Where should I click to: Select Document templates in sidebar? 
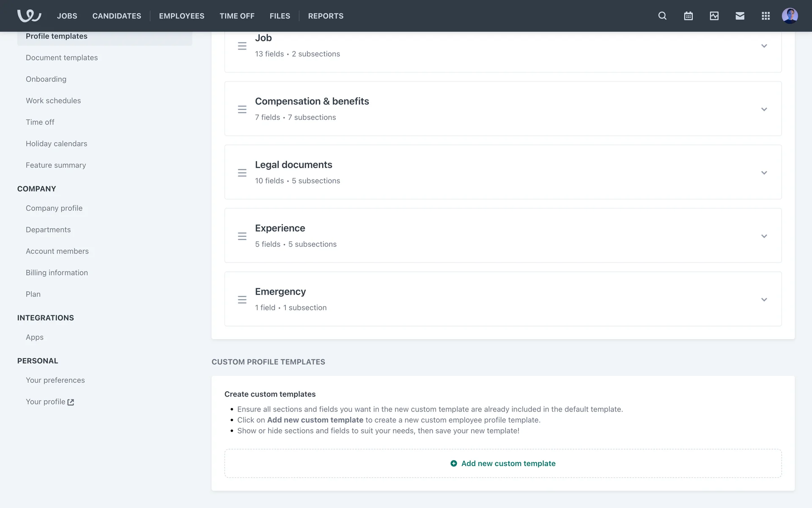click(62, 58)
